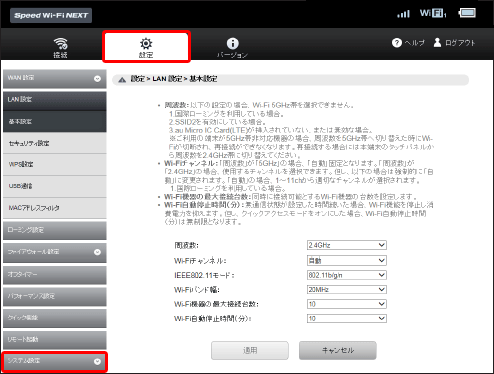Select LAN設定 in sidebar

55,100
